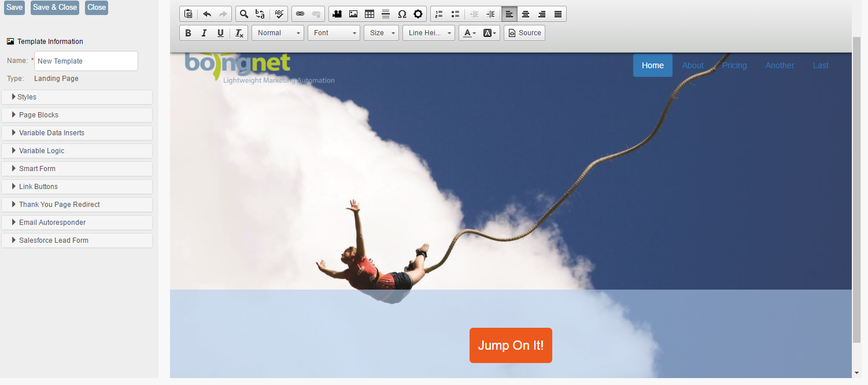Toggle italic formatting
868x385 pixels.
click(x=204, y=33)
